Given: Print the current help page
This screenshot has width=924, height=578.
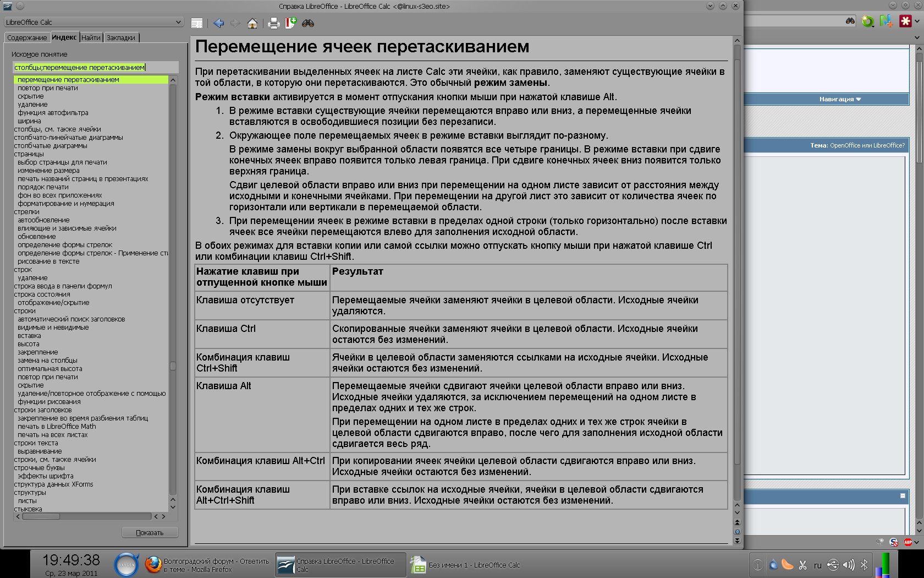Looking at the screenshot, I should pos(273,23).
